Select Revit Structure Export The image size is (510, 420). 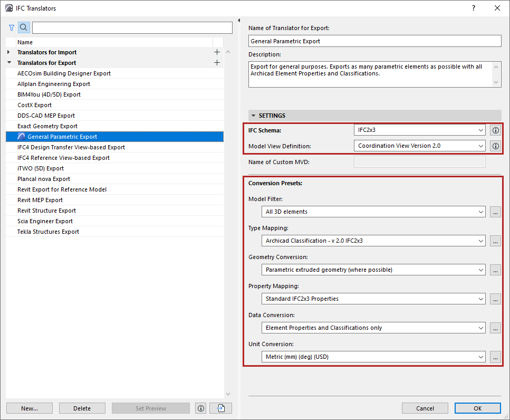(x=114, y=211)
